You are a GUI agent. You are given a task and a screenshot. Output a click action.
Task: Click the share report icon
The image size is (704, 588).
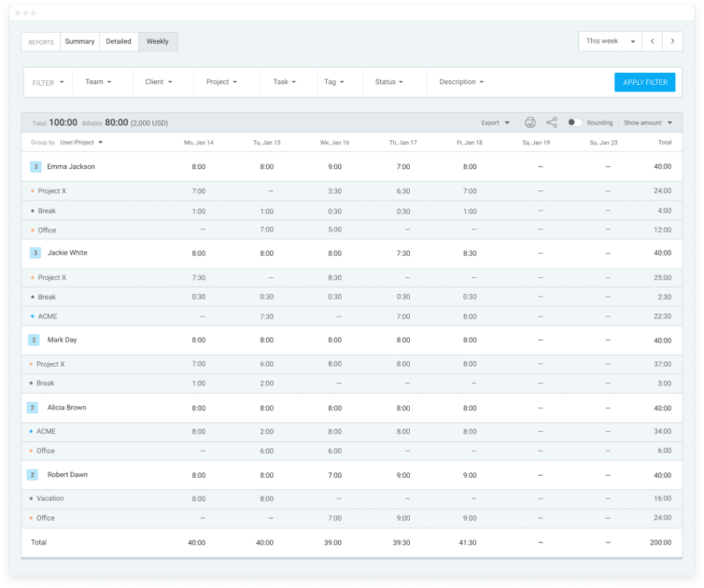coord(552,122)
